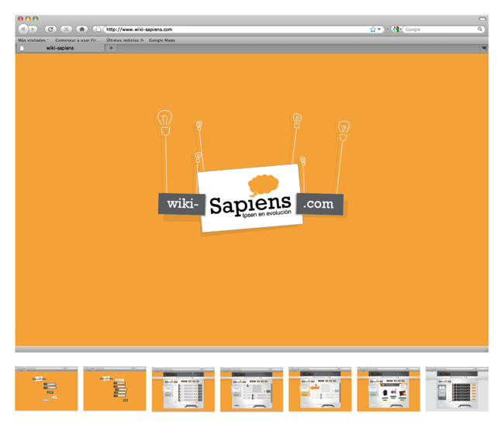The width and height of the screenshot is (504, 428).
Task: Minimize the window via yellow button
Action: 28,19
